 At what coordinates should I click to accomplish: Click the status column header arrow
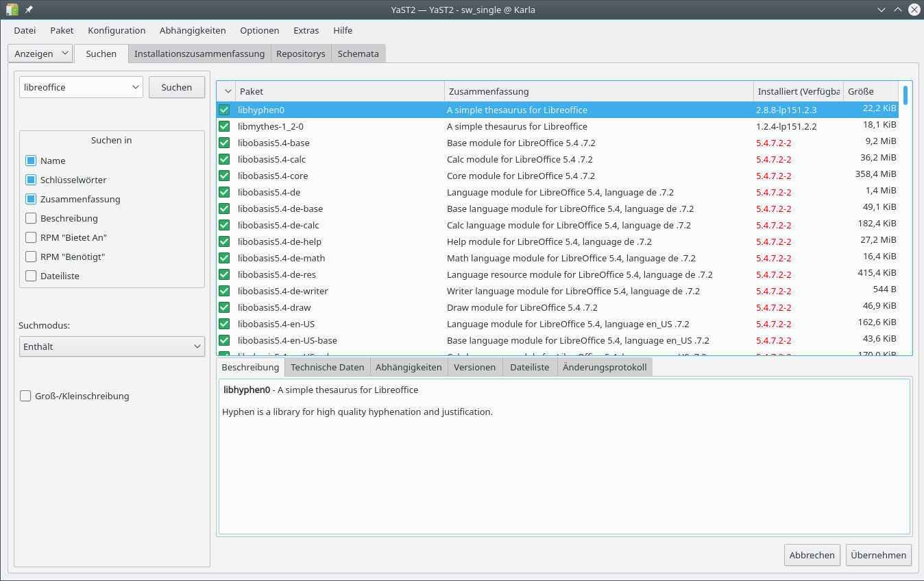(x=227, y=91)
